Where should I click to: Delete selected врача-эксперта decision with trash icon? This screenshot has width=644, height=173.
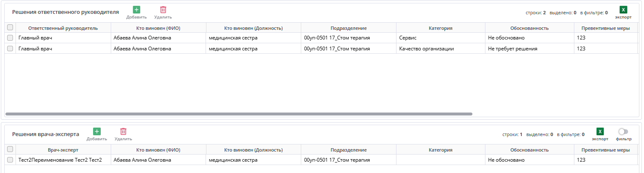pos(123,131)
